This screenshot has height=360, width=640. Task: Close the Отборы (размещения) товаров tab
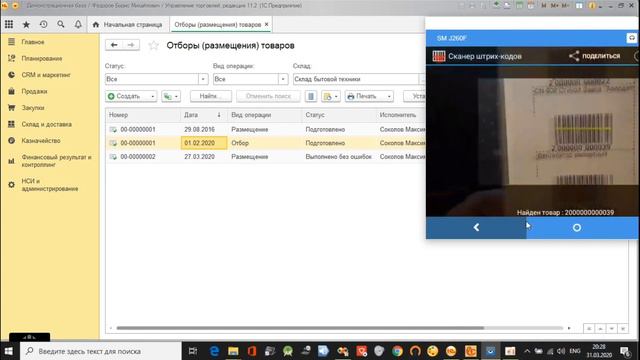[267, 24]
